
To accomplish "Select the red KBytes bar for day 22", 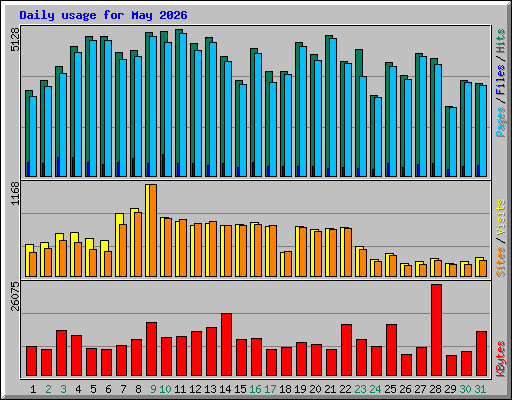I will (346, 350).
